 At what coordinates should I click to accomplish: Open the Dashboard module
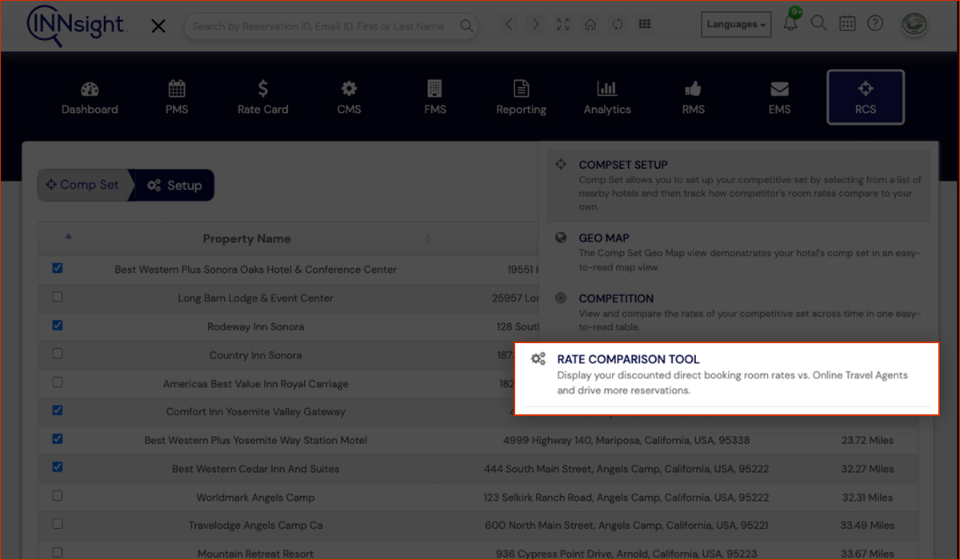click(90, 98)
